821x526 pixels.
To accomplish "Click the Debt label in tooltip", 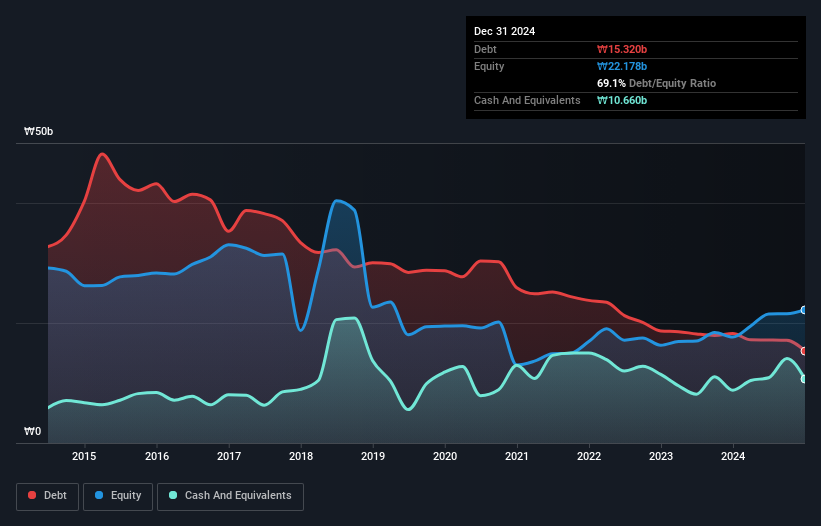I will 485,49.
